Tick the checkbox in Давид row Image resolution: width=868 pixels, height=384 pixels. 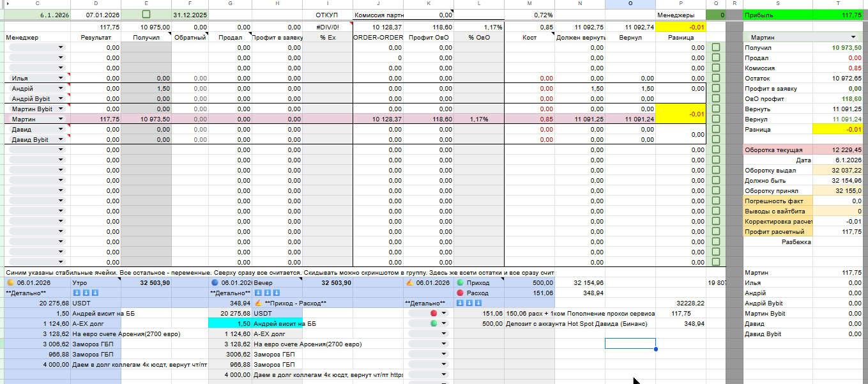click(715, 129)
